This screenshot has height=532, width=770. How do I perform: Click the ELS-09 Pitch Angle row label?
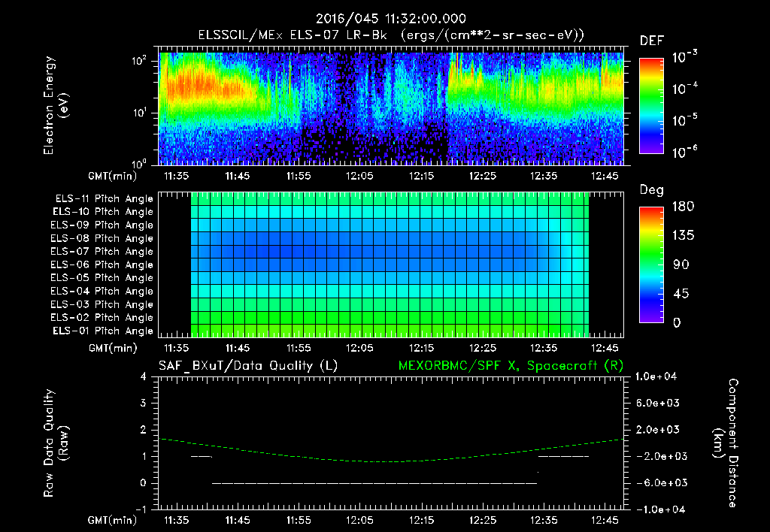[102, 225]
